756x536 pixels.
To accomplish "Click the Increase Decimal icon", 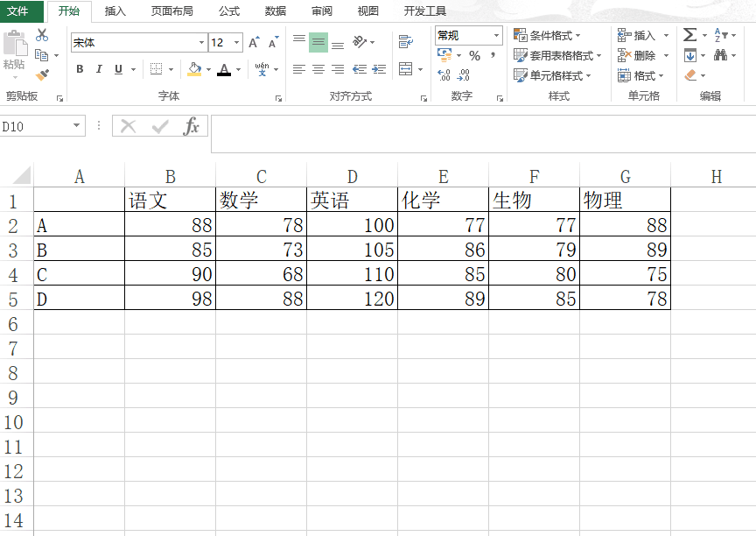I will [444, 74].
